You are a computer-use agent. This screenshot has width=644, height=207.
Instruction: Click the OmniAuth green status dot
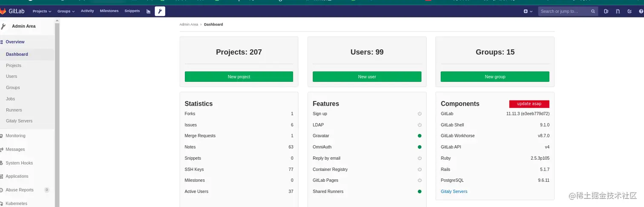pos(420,147)
